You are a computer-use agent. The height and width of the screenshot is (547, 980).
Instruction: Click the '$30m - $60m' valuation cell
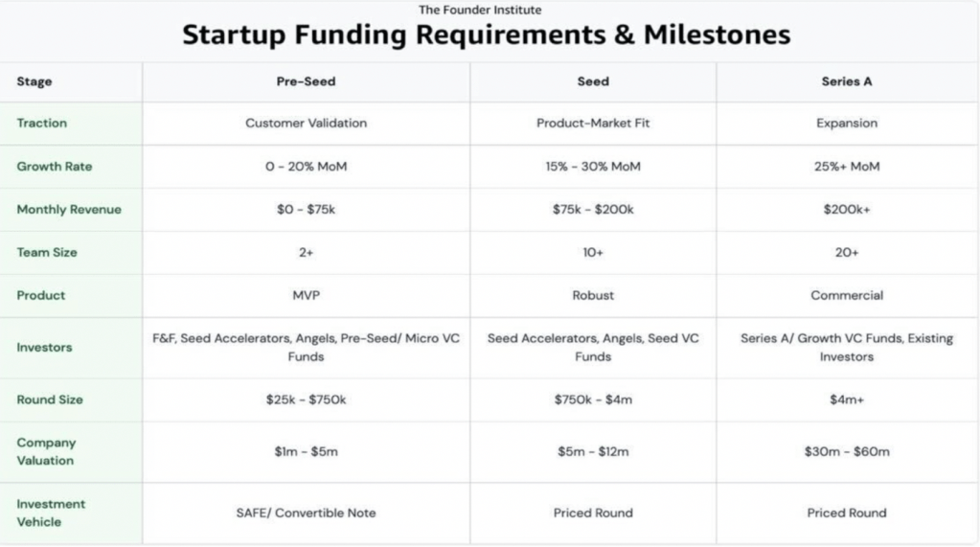[847, 452]
